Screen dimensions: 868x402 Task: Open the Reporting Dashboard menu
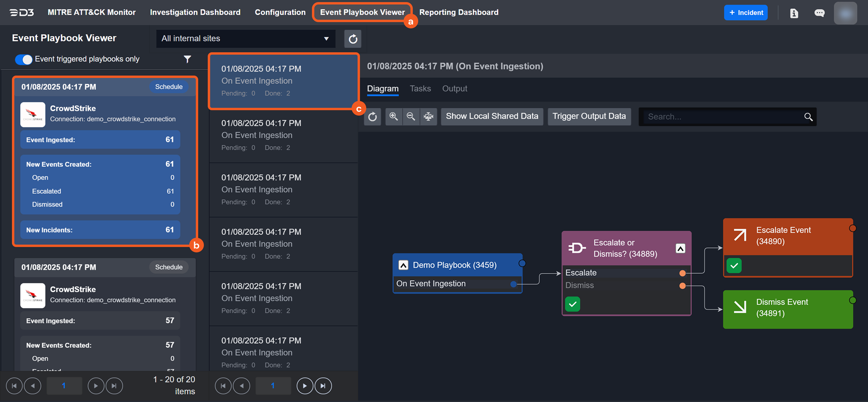[458, 12]
